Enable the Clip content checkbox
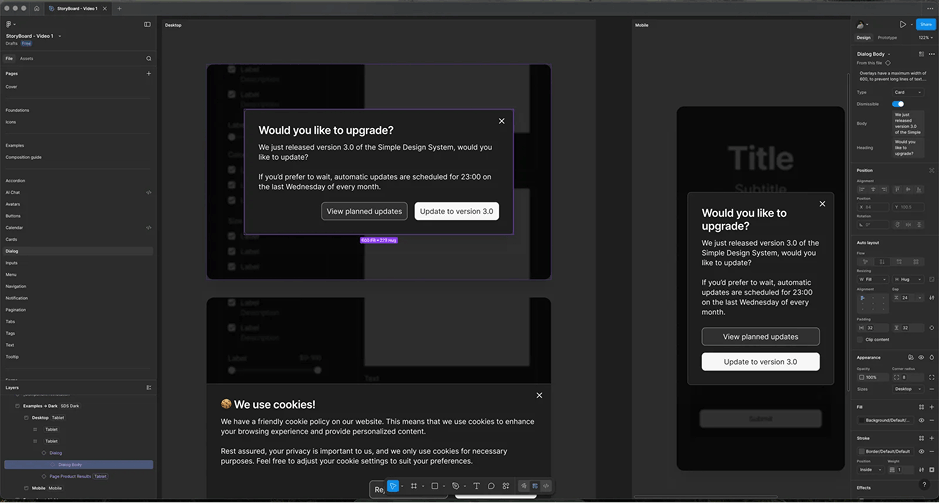 tap(860, 340)
